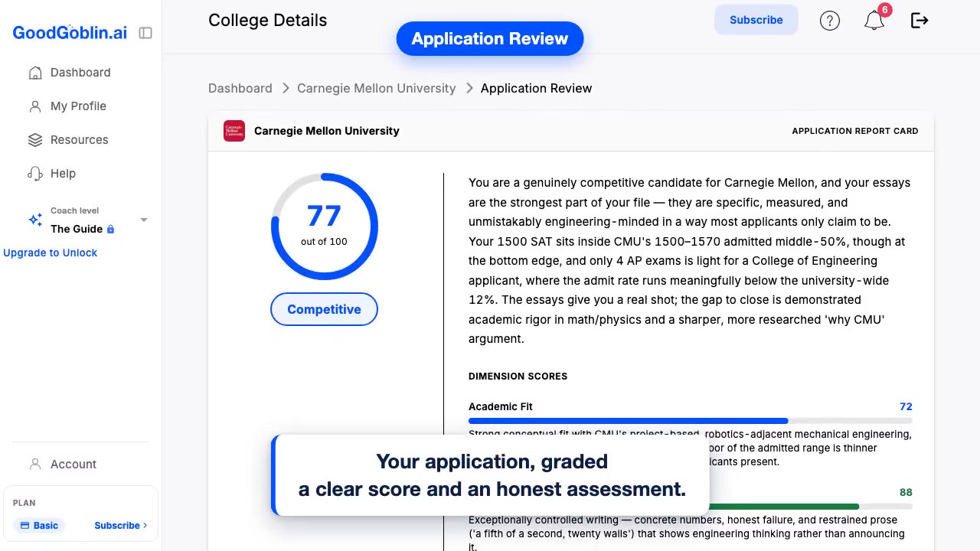Click the logout icon in the header

tap(920, 21)
